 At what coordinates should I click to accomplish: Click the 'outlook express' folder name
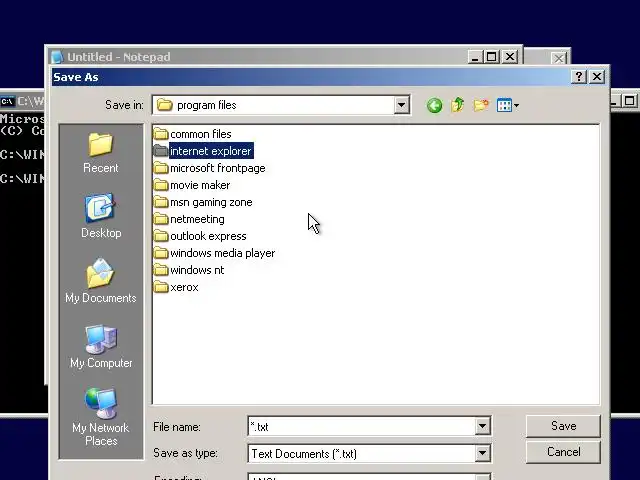[209, 236]
